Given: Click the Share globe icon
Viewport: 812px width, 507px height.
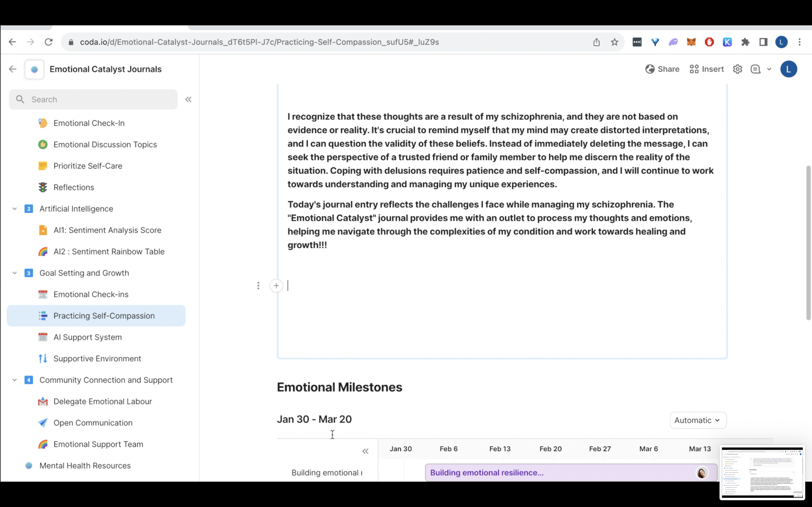Looking at the screenshot, I should 650,69.
